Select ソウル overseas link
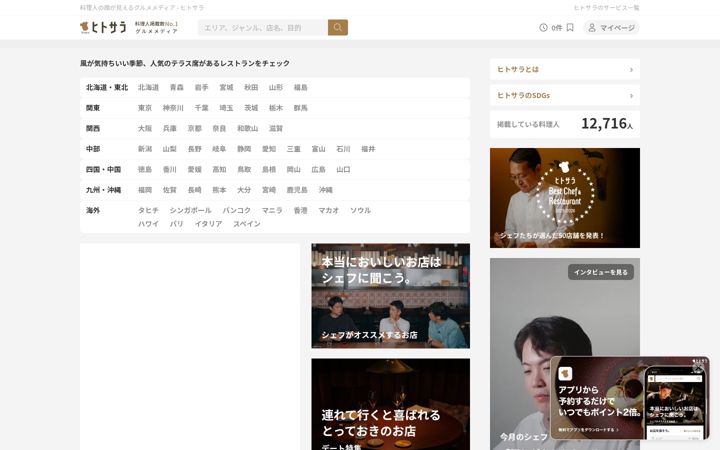Image resolution: width=720 pixels, height=450 pixels. click(x=360, y=210)
